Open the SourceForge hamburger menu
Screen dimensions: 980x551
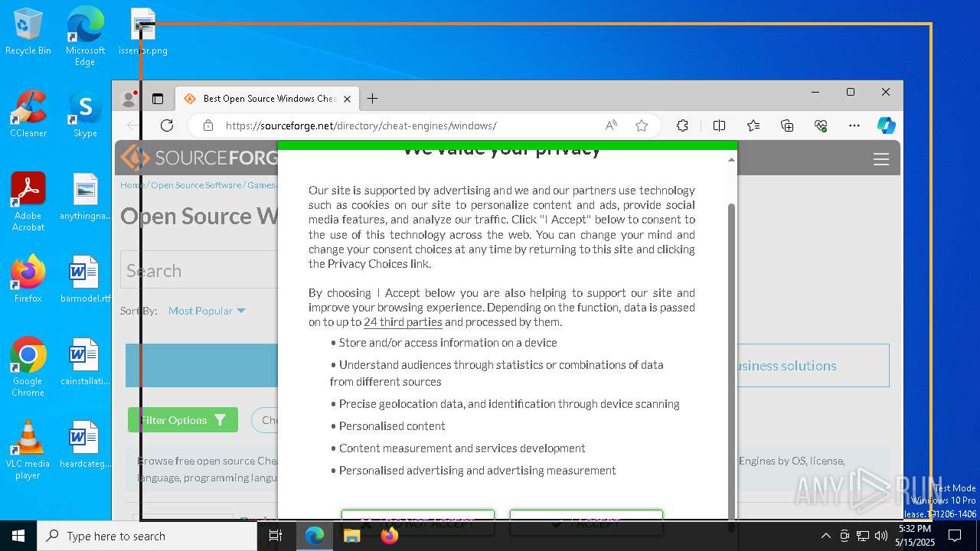point(881,159)
